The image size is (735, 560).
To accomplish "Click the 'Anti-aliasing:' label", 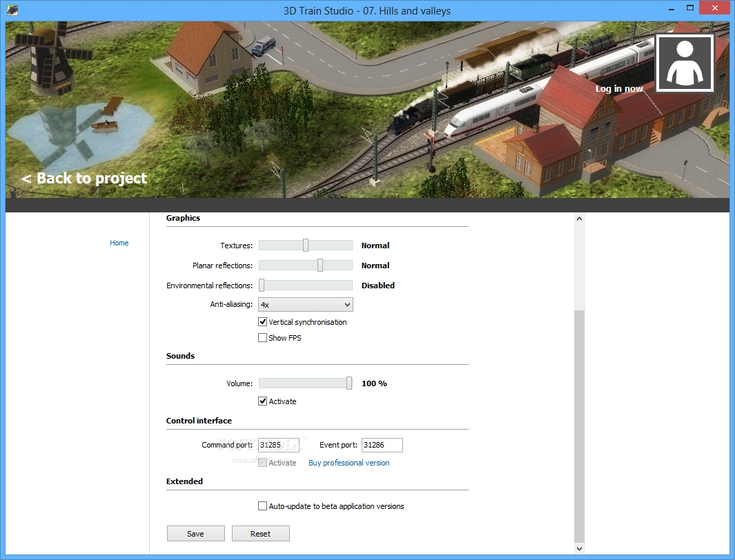I will [231, 304].
